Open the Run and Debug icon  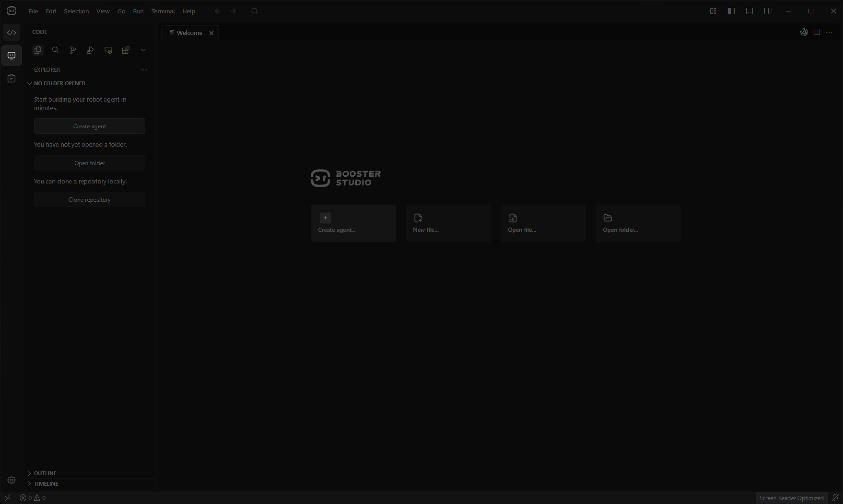coord(90,50)
